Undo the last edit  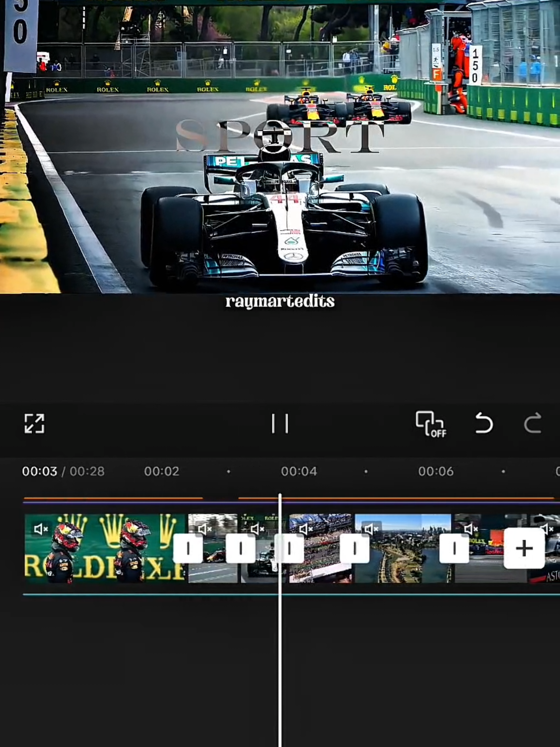pos(483,424)
